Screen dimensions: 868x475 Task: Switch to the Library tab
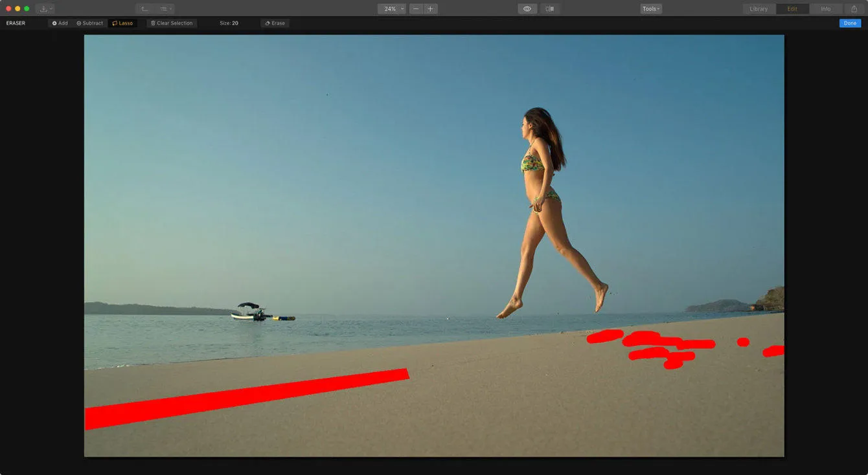759,9
